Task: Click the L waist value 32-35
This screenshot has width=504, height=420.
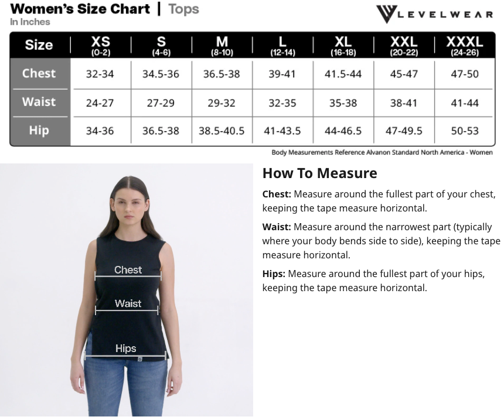Action: coord(282,103)
